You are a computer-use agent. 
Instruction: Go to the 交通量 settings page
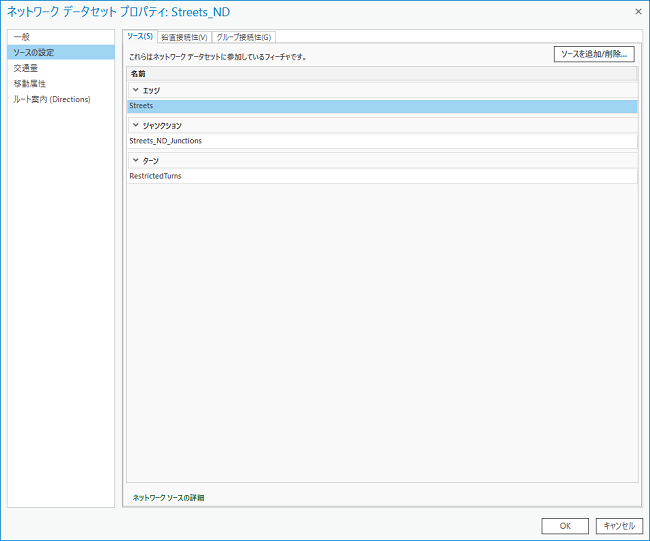pyautogui.click(x=26, y=68)
